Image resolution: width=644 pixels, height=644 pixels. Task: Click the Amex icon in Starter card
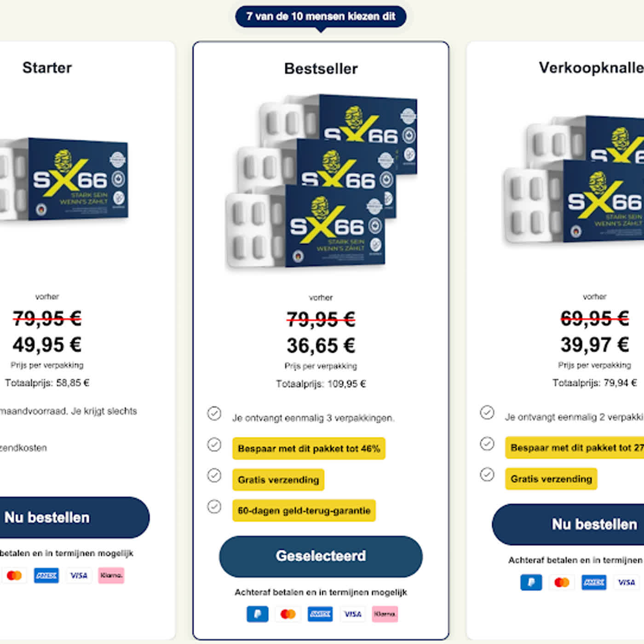point(46,575)
